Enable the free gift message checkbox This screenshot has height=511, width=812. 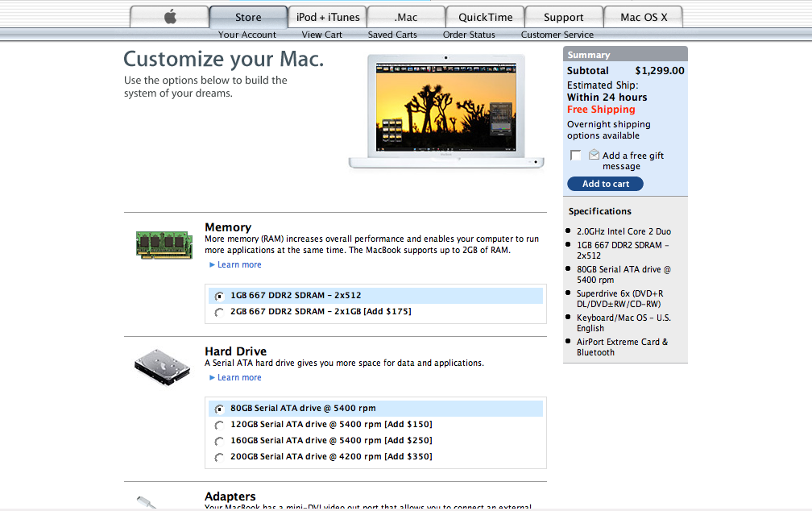575,155
